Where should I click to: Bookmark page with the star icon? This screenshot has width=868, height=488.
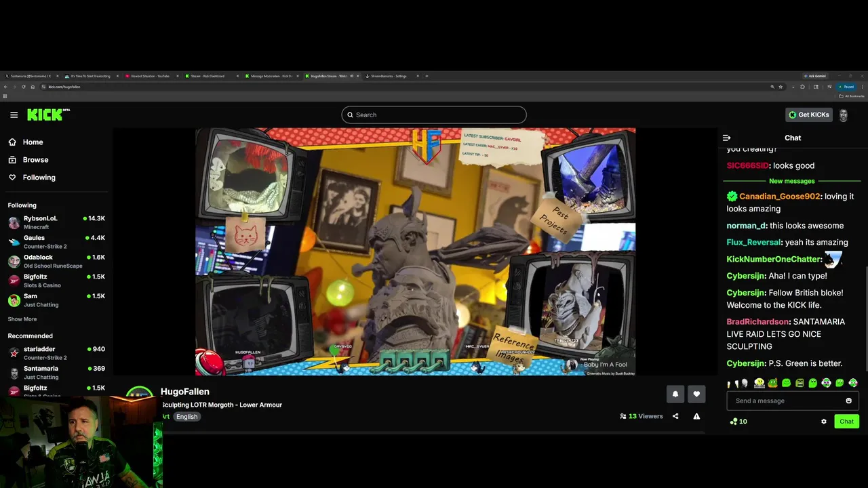point(781,87)
